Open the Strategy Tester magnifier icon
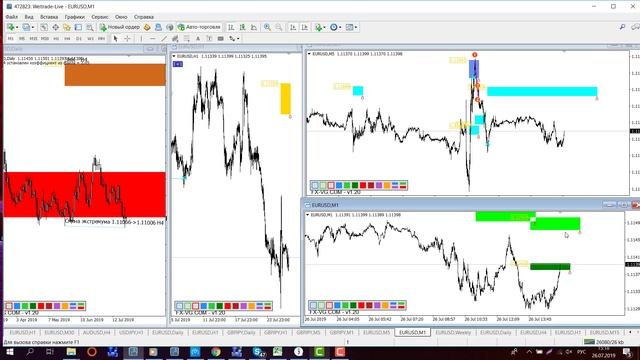The width and height of the screenshot is (640, 360). coord(89,27)
